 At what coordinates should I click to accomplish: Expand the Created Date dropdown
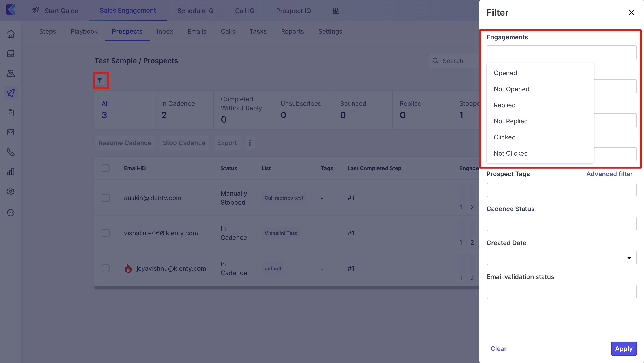tap(561, 258)
